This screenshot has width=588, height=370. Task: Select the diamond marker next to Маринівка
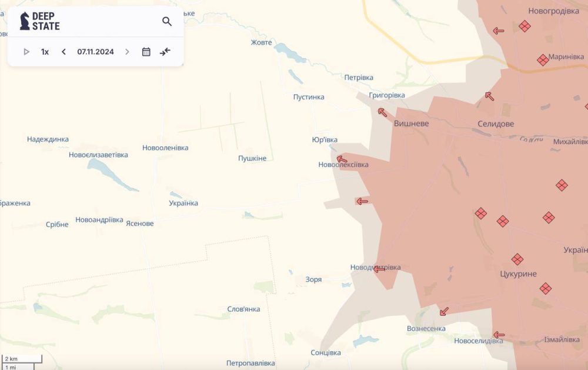point(543,60)
